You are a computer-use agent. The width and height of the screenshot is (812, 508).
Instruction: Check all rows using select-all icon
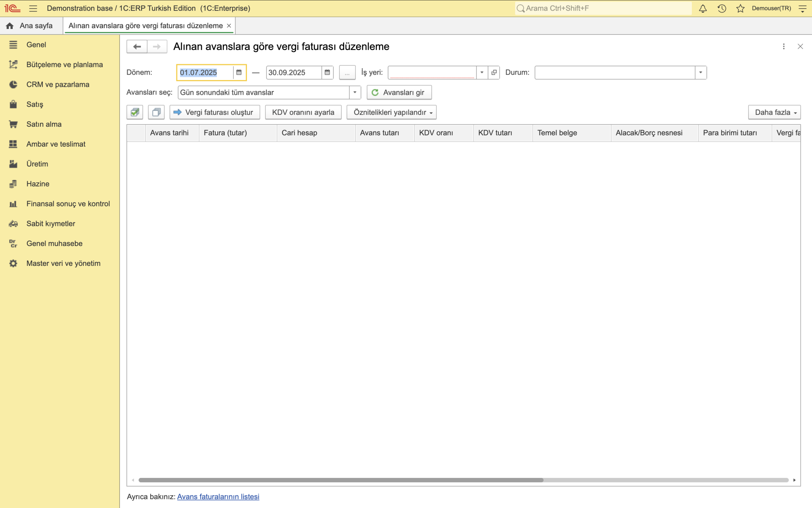click(135, 112)
